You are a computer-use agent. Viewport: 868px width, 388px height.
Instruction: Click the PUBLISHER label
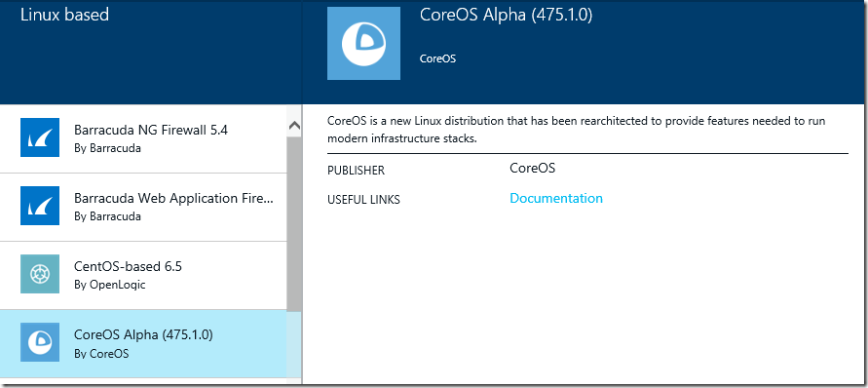coord(356,171)
